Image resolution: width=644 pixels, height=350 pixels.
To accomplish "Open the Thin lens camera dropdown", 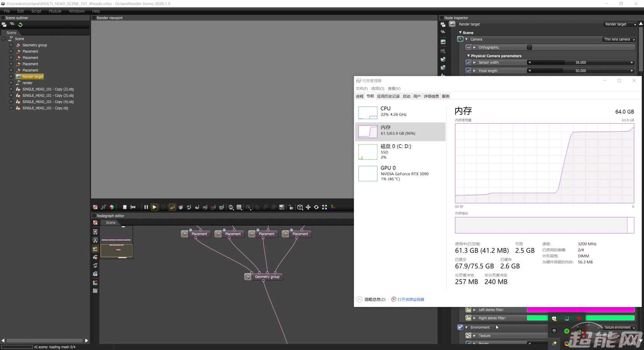I will tap(619, 39).
